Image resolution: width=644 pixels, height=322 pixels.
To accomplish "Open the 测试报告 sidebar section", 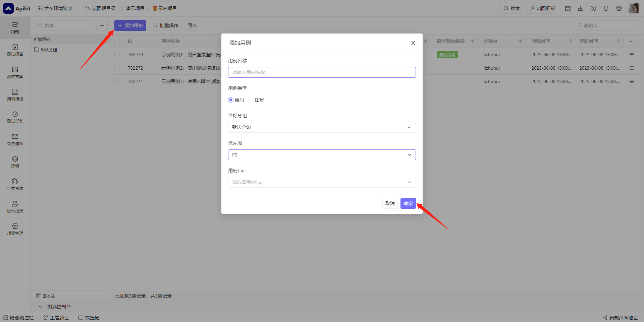I will (x=15, y=50).
